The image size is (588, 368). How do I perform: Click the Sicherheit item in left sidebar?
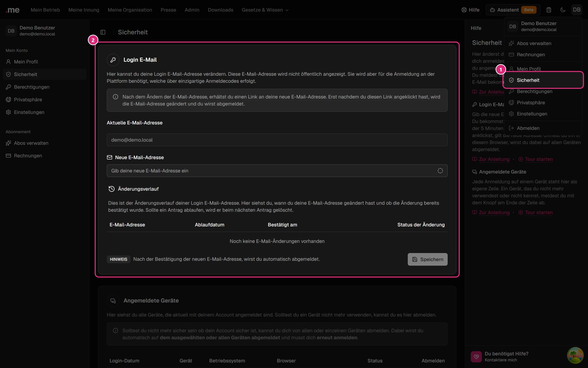45,74
